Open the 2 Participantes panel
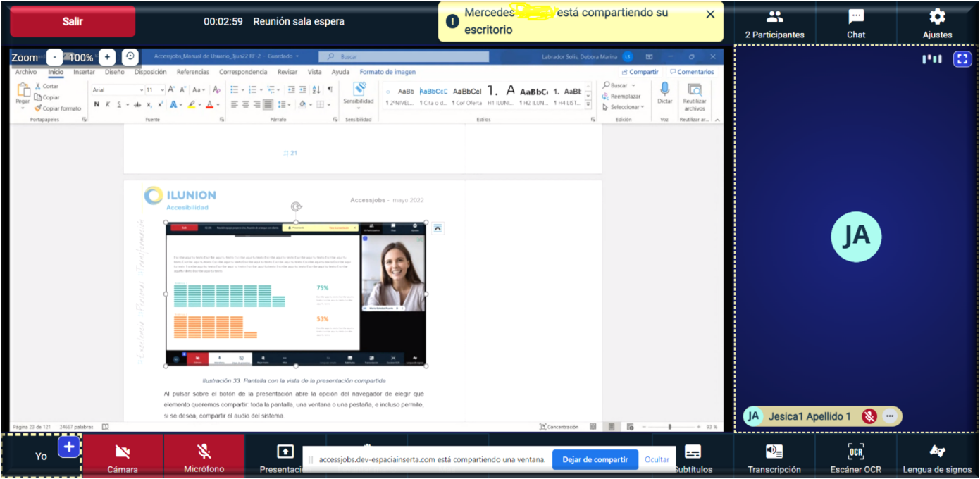The width and height of the screenshot is (980, 479). pyautogui.click(x=774, y=23)
